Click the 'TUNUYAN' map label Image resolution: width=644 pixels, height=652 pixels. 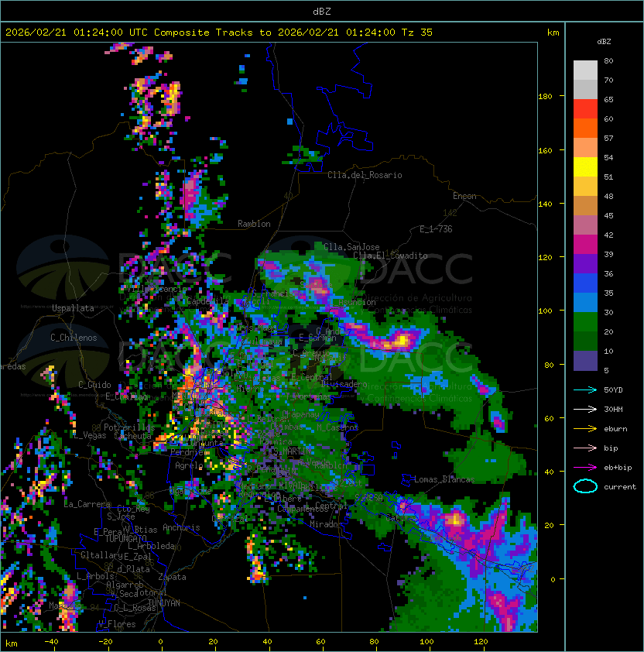164,602
